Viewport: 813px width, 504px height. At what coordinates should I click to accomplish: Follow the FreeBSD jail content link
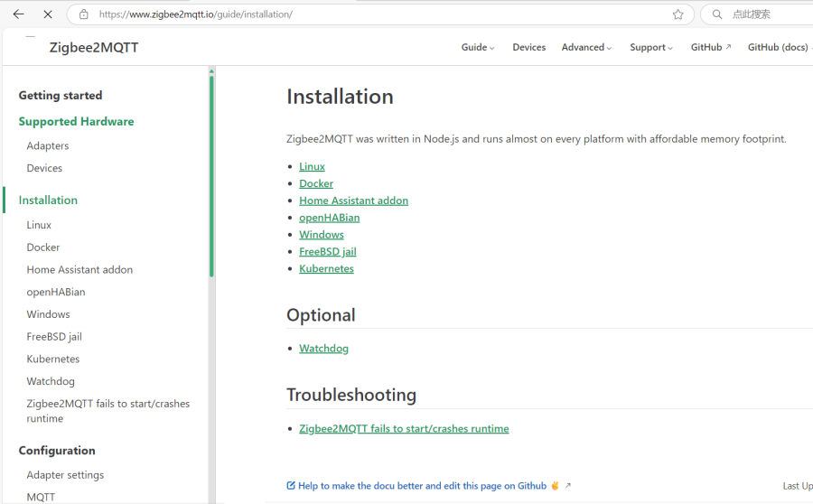pyautogui.click(x=328, y=251)
